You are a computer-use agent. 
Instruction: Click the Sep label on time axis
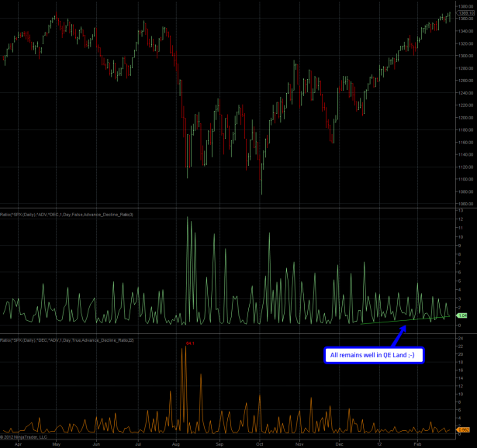tap(219, 444)
